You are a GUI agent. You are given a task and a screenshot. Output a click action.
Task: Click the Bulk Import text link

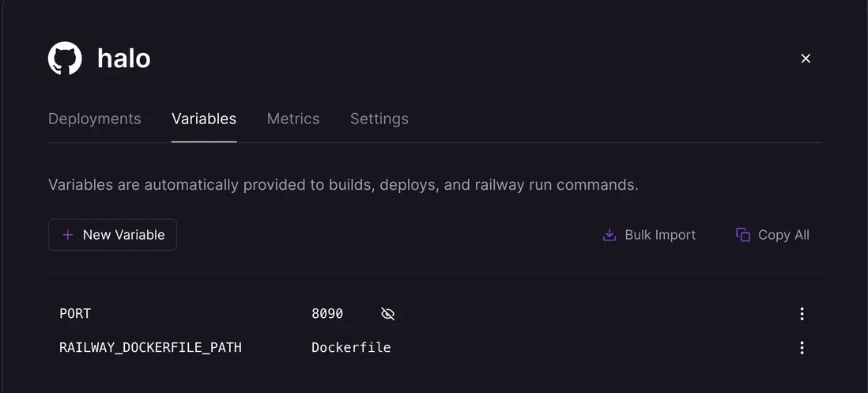pos(660,235)
